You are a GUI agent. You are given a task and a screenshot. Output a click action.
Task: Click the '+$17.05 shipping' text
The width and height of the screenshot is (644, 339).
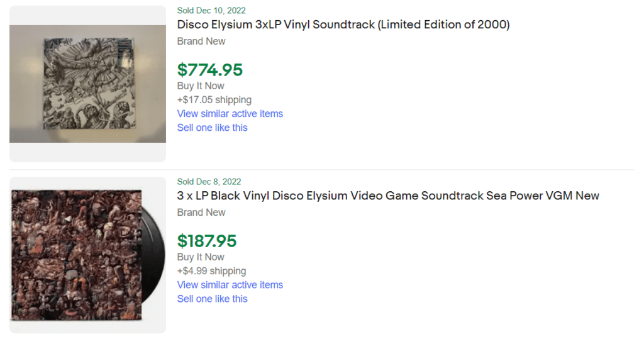[x=214, y=100]
